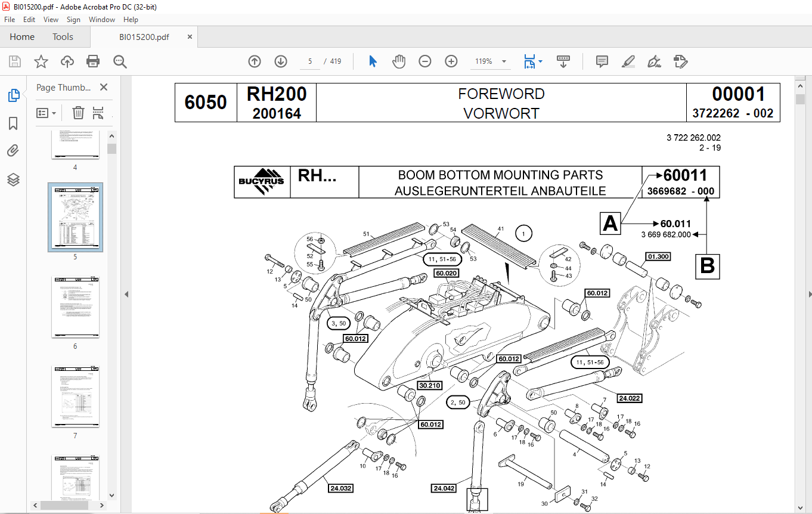Open the Layers panel icon

click(x=13, y=179)
